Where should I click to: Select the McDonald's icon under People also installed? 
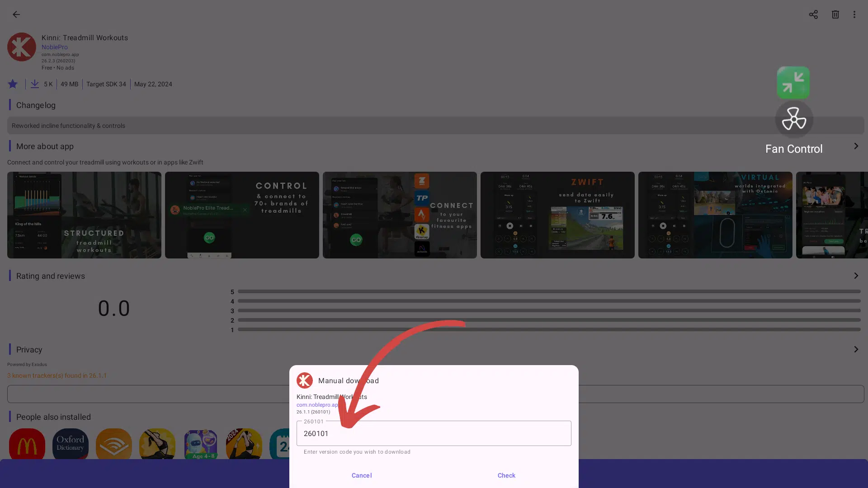click(x=27, y=445)
